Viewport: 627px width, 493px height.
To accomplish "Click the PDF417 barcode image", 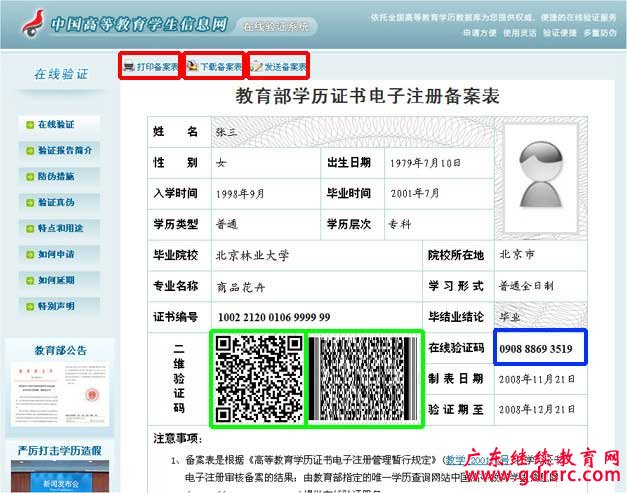I will pyautogui.click(x=363, y=379).
